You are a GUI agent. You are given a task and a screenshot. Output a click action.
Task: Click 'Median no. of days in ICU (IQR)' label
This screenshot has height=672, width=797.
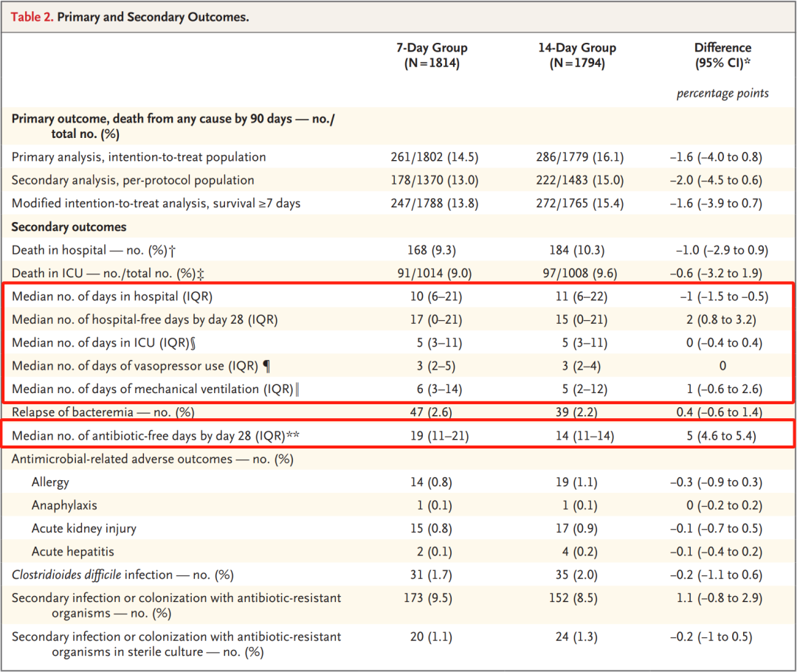(x=103, y=343)
